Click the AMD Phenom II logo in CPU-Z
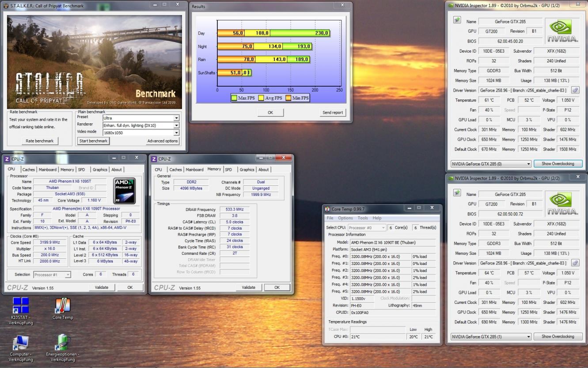The height and width of the screenshot is (368, 588). coord(125,191)
